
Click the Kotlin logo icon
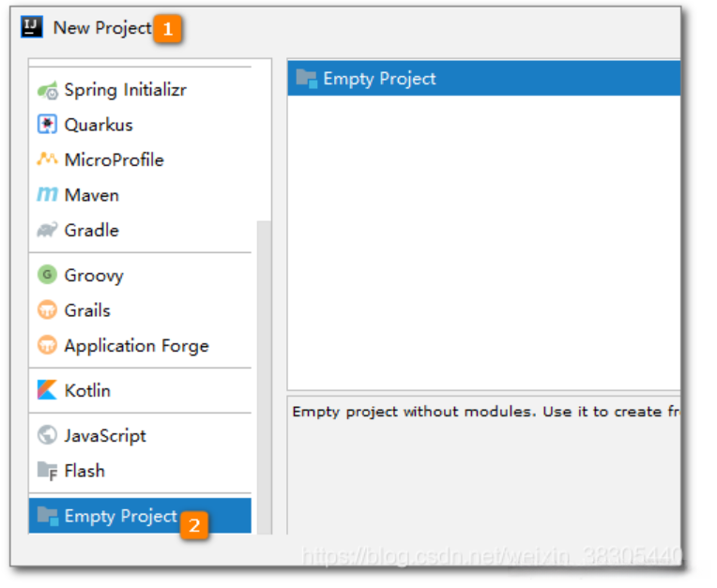point(47,390)
